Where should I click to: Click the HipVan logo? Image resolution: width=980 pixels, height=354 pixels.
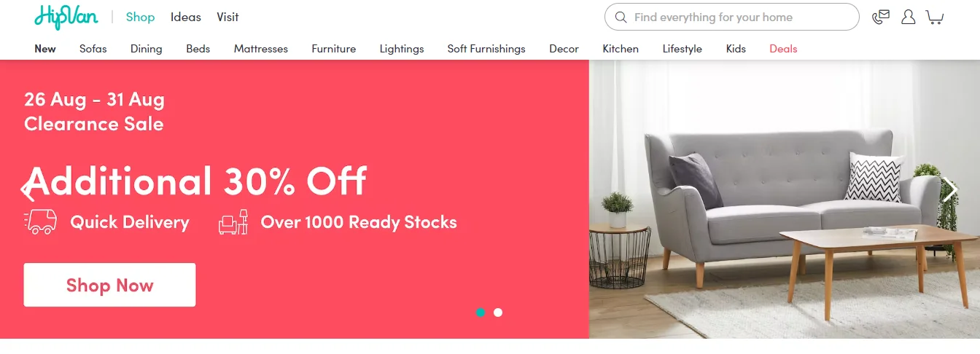(66, 17)
